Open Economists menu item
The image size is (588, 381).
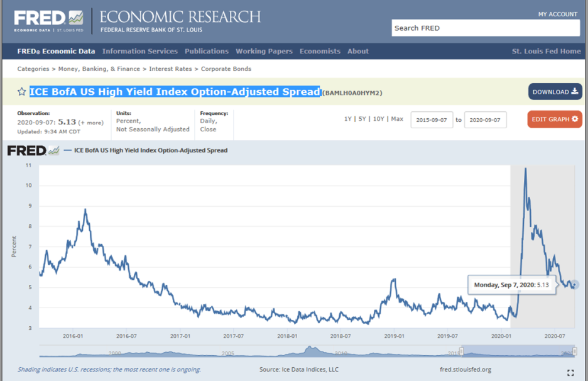coord(320,52)
